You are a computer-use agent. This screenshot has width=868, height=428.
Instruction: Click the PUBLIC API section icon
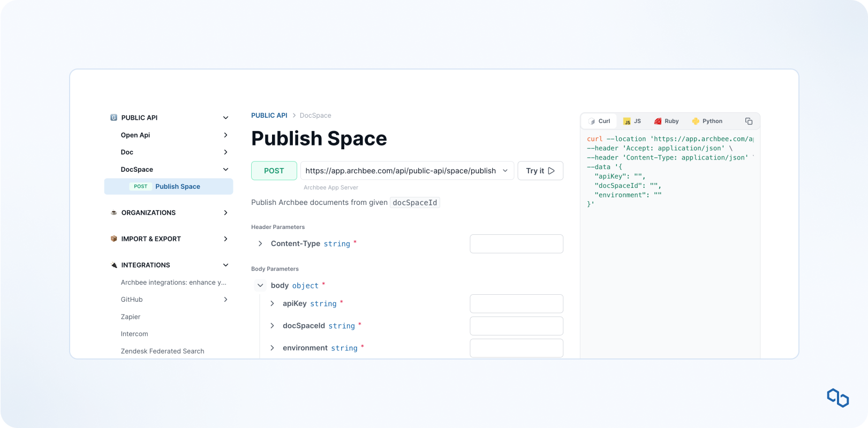(x=114, y=118)
